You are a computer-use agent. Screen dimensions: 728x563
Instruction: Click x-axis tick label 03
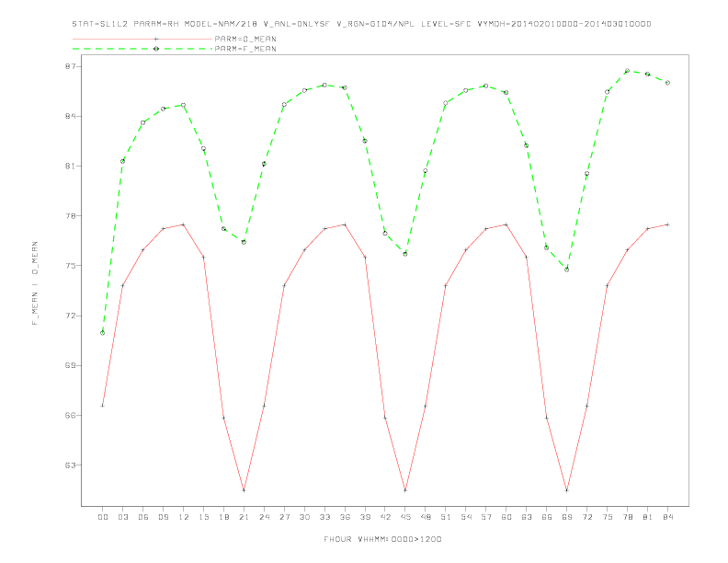pos(122,517)
